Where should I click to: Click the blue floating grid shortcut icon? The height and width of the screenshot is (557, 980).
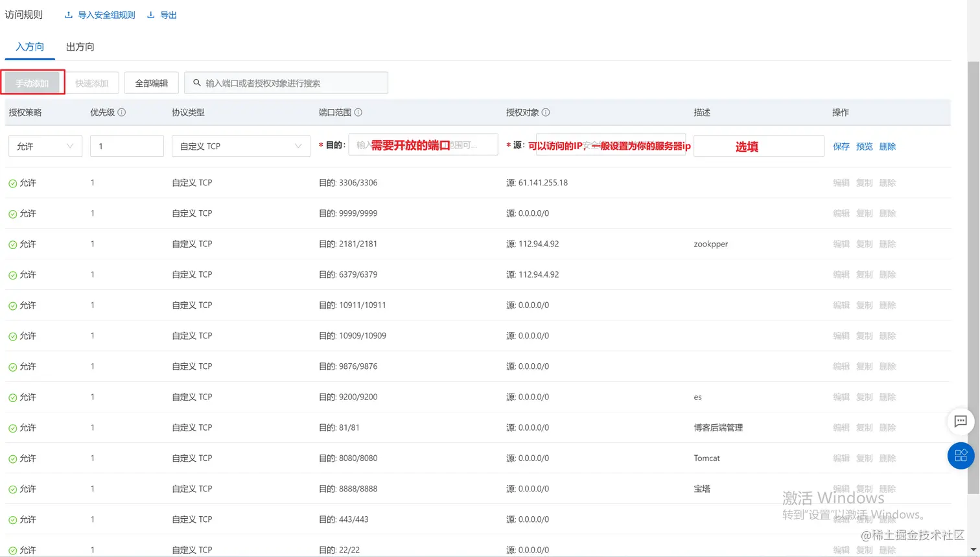point(961,455)
